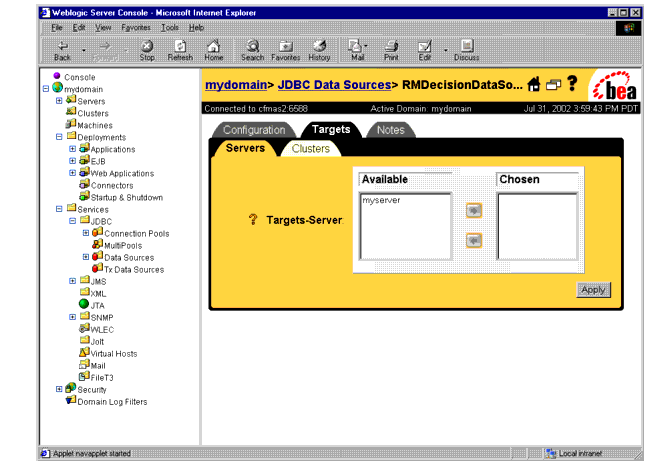This screenshot has height=470, width=650.
Task: Select the Targets tab
Action: pyautogui.click(x=331, y=130)
